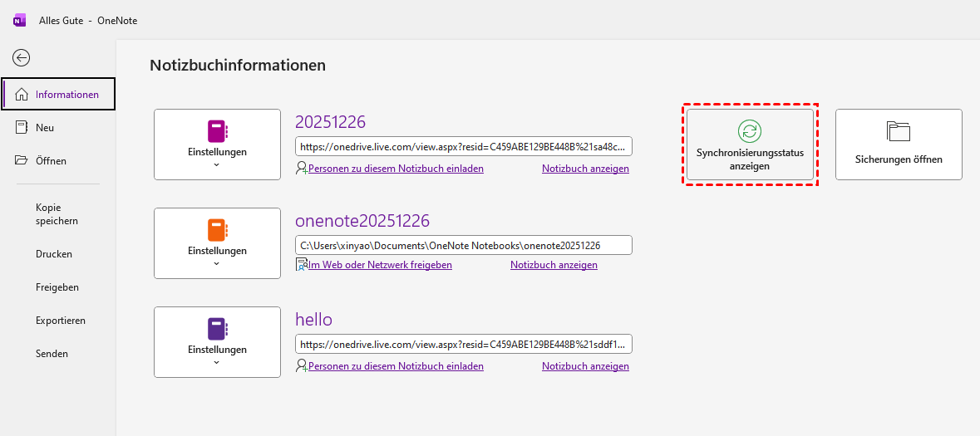Click the pink 20251226 notebook icon

(217, 131)
